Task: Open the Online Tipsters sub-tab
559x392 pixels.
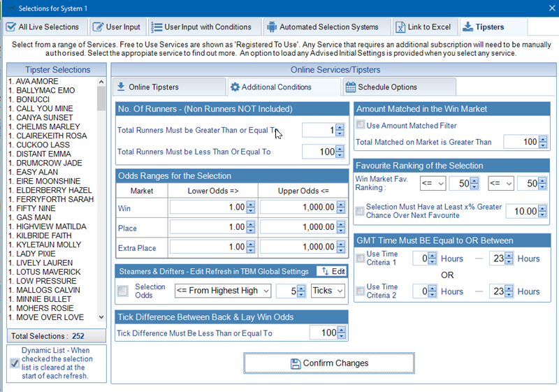Action: pos(169,87)
